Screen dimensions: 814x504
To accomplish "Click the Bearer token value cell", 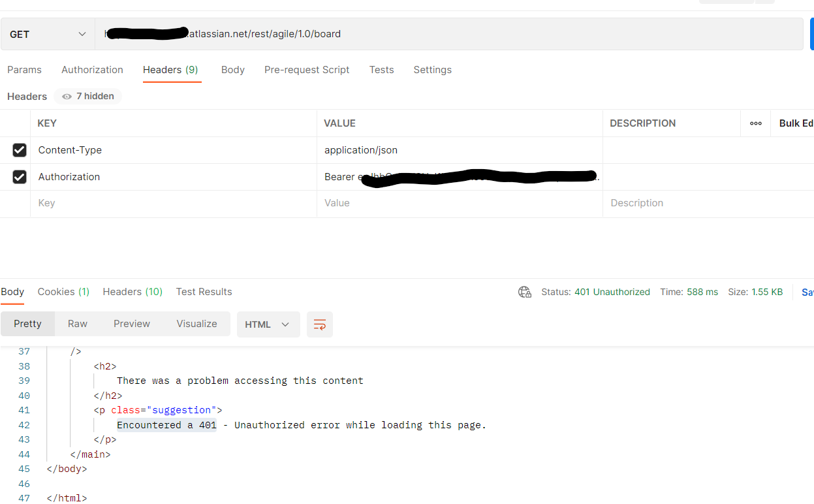I will pos(460,177).
